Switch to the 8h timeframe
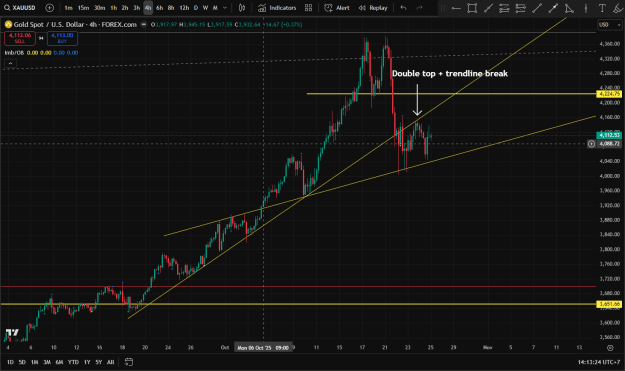The image size is (625, 371). coord(171,8)
